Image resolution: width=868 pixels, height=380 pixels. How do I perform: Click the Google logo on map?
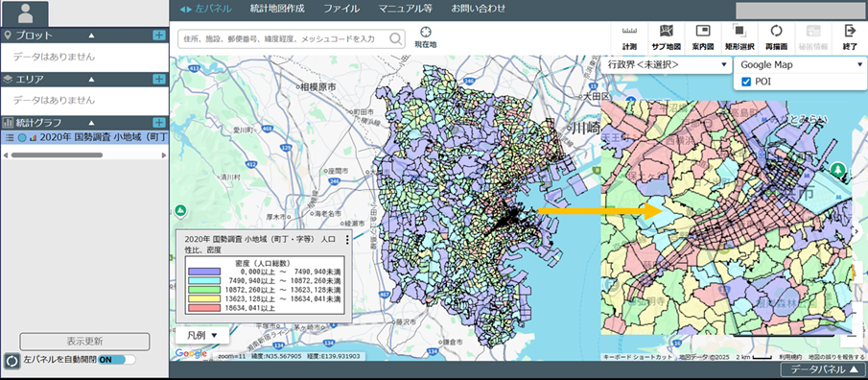[191, 353]
